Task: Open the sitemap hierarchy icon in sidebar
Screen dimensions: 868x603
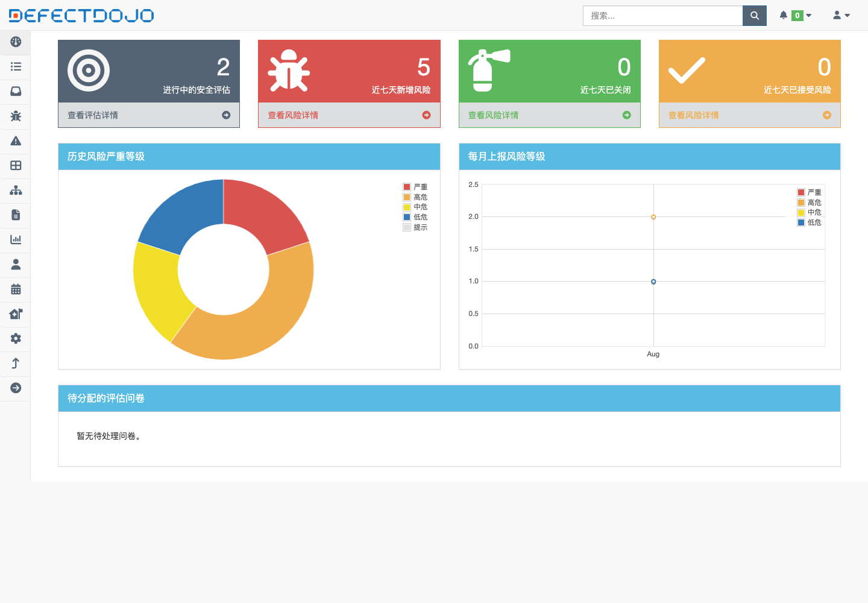Action: (x=16, y=190)
